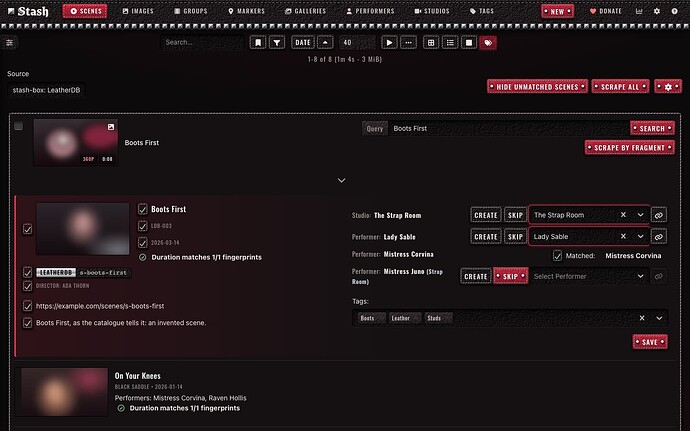690x431 pixels.
Task: Collapse the scene details chevron
Action: pyautogui.click(x=341, y=181)
